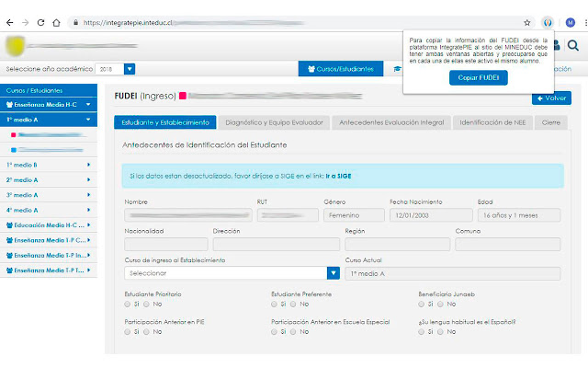Image resolution: width=588 pixels, height=368 pixels.
Task: Switch to Estudiante y Establecimiento tab
Action: pos(165,122)
